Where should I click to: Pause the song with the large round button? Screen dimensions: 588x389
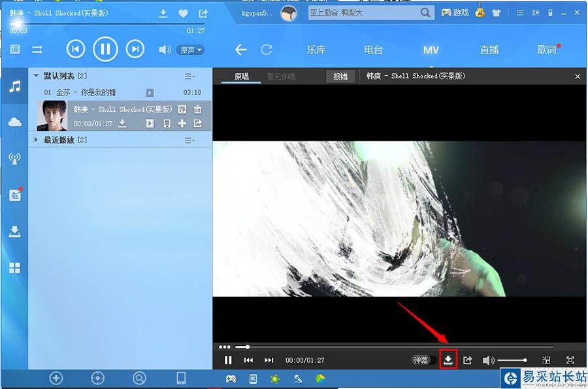(105, 49)
